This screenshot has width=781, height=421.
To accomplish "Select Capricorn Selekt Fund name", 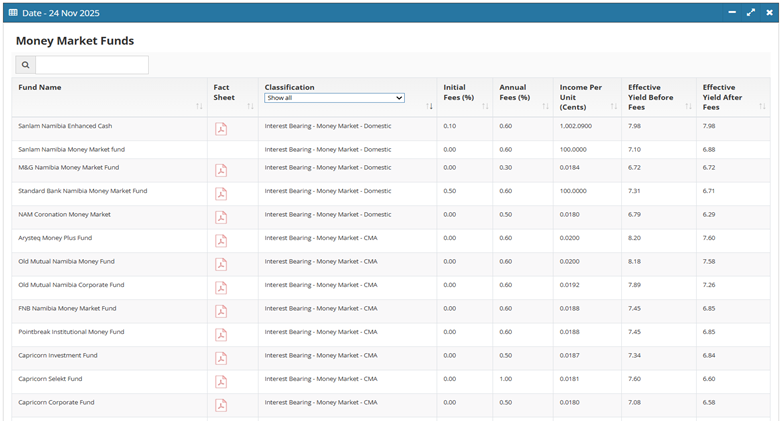I will click(x=50, y=379).
